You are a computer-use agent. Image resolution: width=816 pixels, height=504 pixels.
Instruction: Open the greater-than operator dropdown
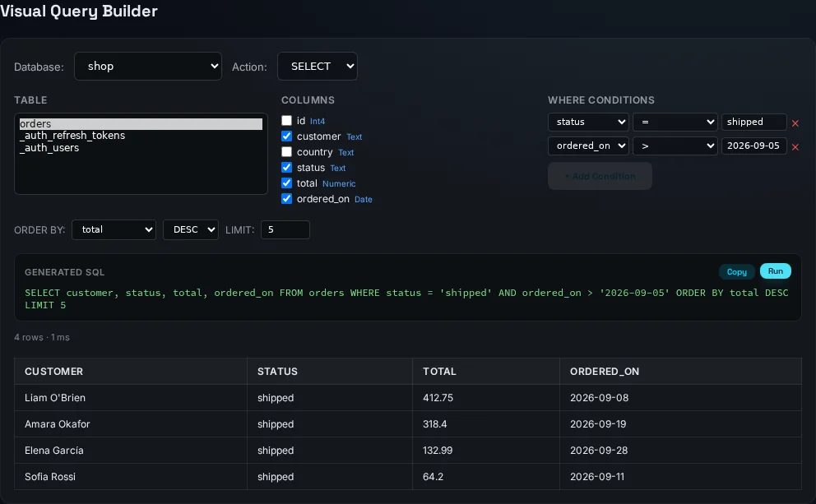[x=675, y=146]
